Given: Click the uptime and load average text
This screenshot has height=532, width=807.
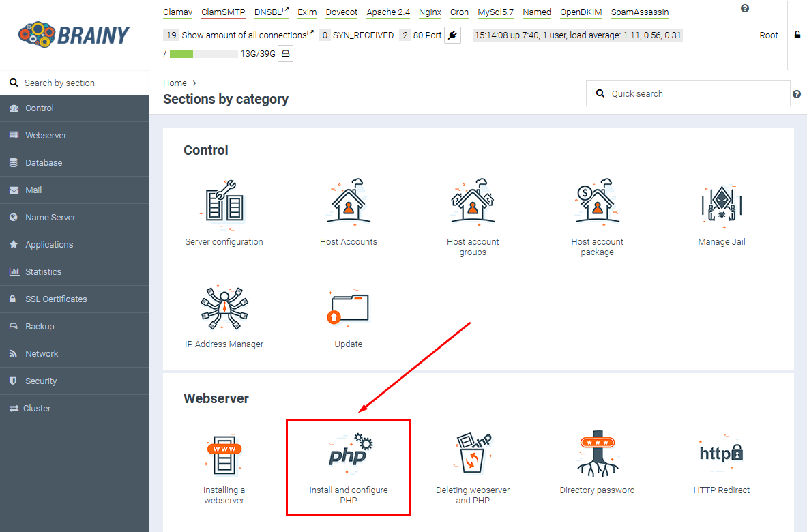Looking at the screenshot, I should click(x=578, y=35).
